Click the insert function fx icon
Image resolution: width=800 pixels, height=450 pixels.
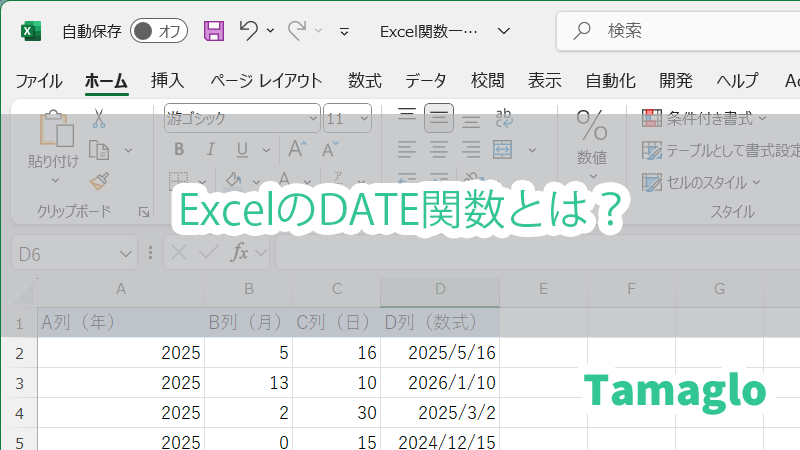pos(240,253)
